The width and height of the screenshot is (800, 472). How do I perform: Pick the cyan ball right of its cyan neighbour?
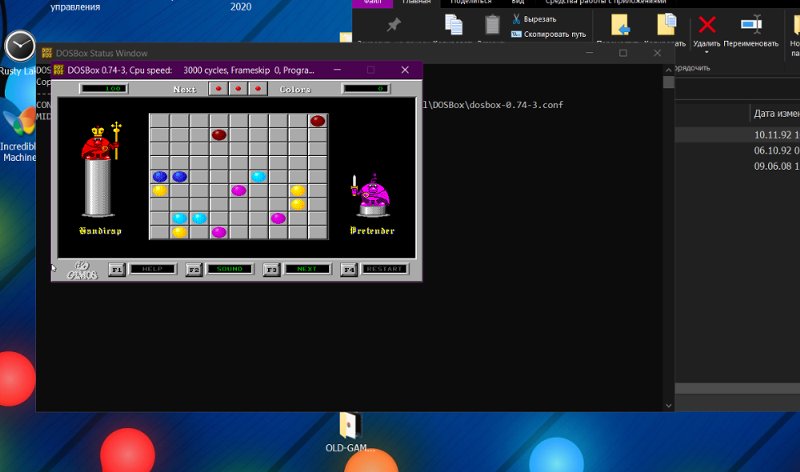pos(199,218)
